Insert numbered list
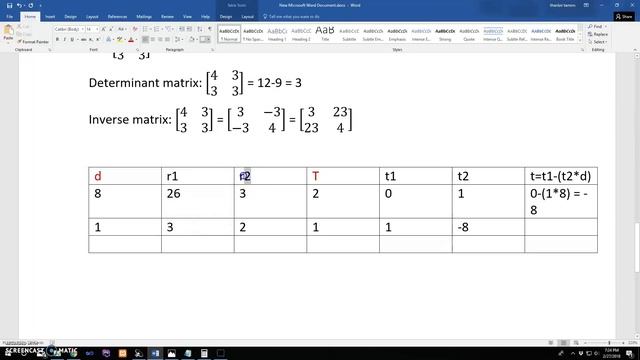Viewport: 640px width, 360px height. pyautogui.click(x=158, y=29)
